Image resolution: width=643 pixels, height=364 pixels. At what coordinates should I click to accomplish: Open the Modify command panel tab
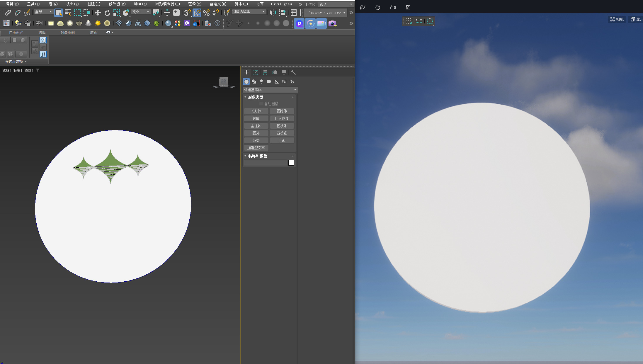[x=256, y=72]
